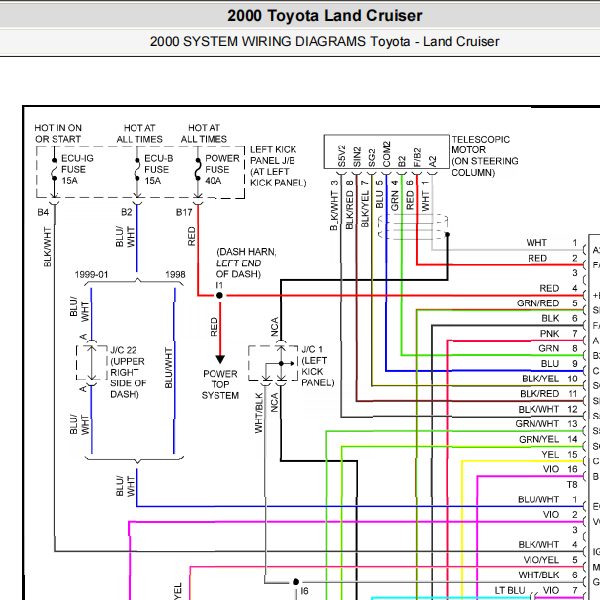
Task: Select the SIN2 pin in telescopic motor
Action: point(357,157)
